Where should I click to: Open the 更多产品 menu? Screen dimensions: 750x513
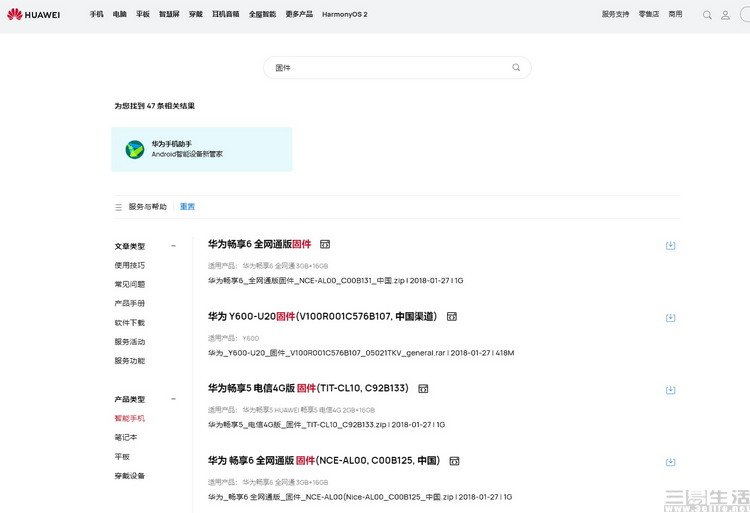tap(299, 14)
